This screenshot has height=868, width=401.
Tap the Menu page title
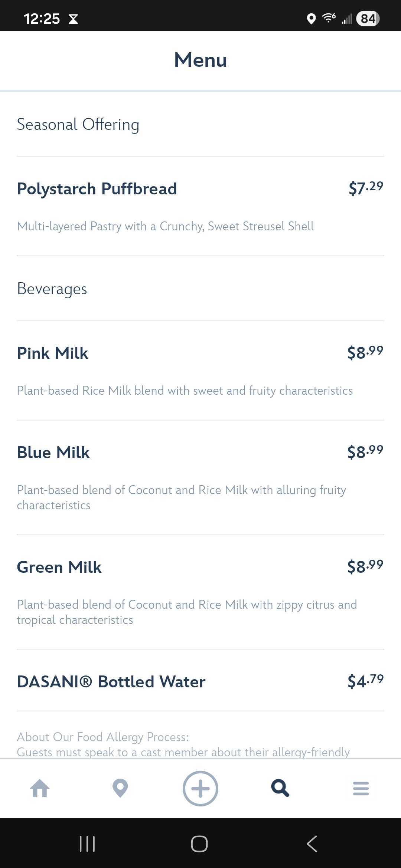[x=200, y=60]
